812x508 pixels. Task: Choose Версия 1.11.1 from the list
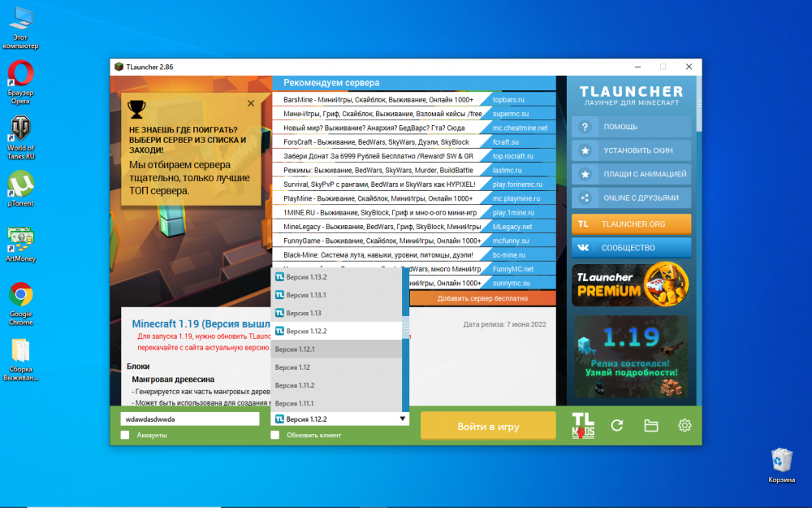[x=336, y=403]
